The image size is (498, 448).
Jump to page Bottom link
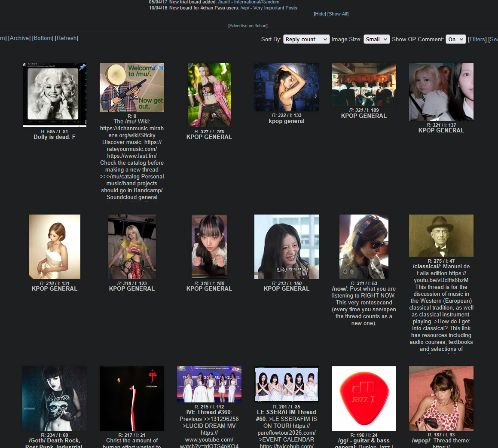point(43,38)
